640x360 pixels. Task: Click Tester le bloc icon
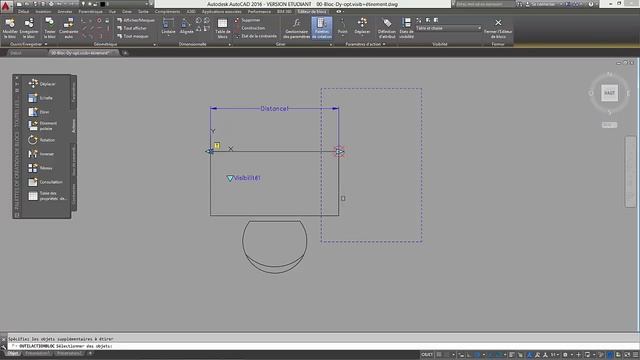click(49, 28)
